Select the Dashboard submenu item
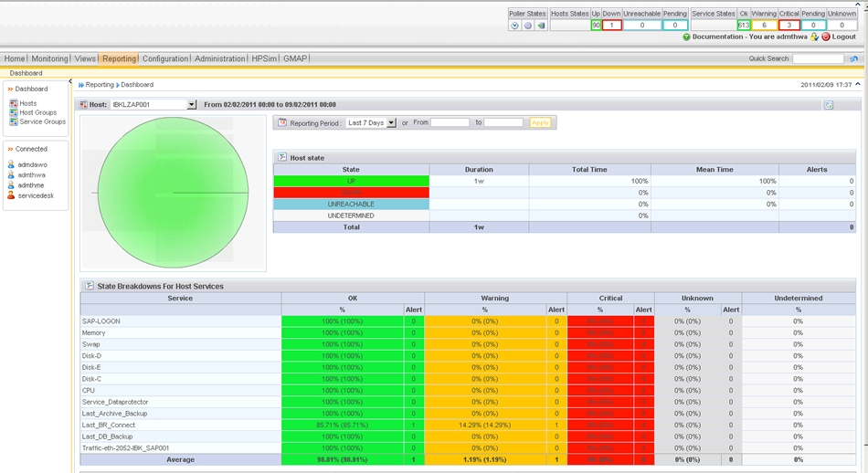This screenshot has height=473, width=868. (26, 73)
